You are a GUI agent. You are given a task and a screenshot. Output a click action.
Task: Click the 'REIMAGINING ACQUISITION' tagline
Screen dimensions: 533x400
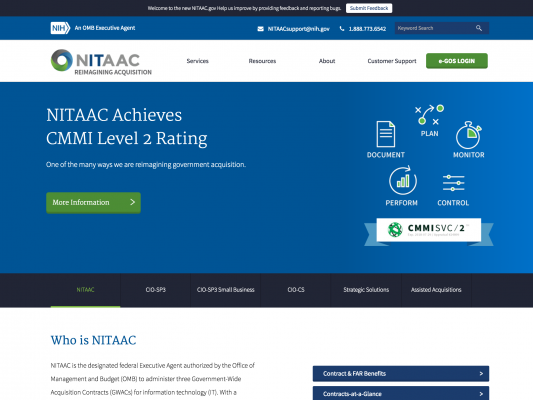tap(113, 72)
